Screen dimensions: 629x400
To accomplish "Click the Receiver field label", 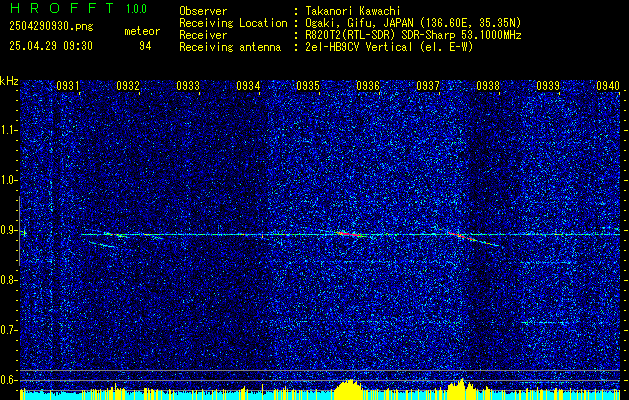I will (x=203, y=35).
